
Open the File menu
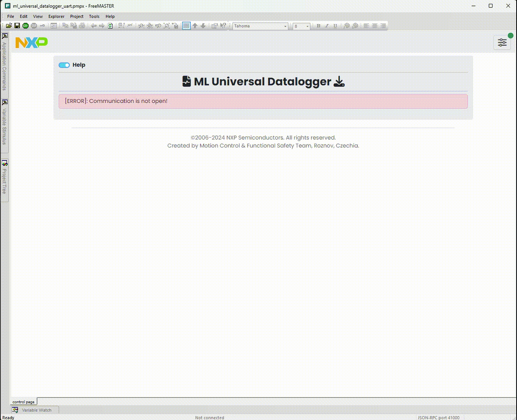pyautogui.click(x=11, y=16)
